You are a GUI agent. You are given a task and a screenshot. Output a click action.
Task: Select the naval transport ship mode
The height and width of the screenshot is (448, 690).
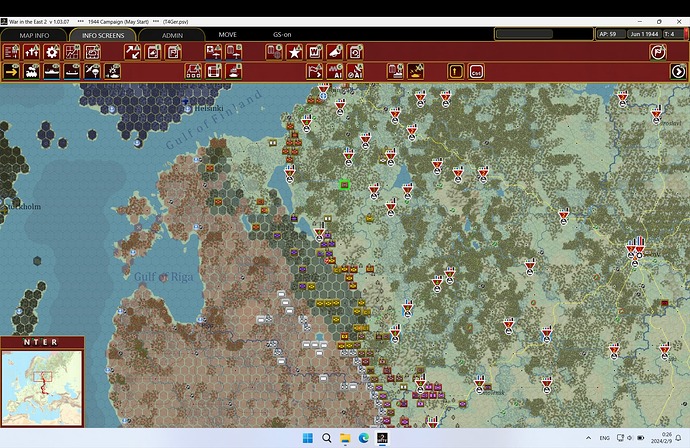(52, 71)
